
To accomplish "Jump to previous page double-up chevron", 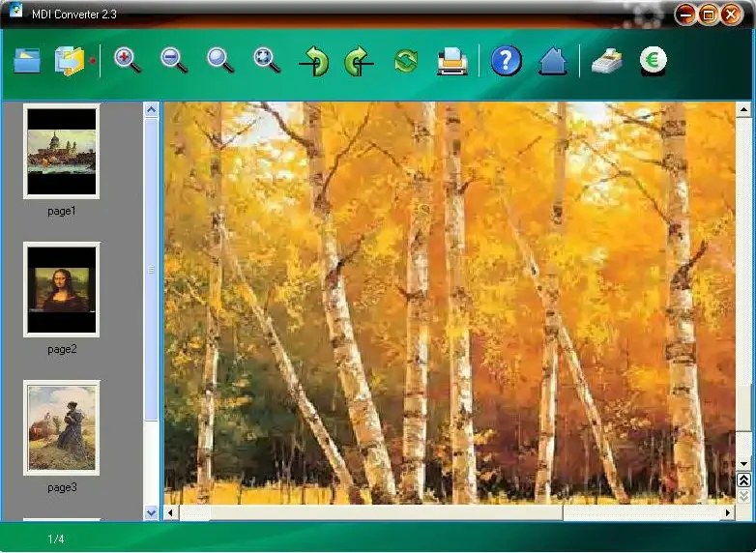I will (743, 480).
